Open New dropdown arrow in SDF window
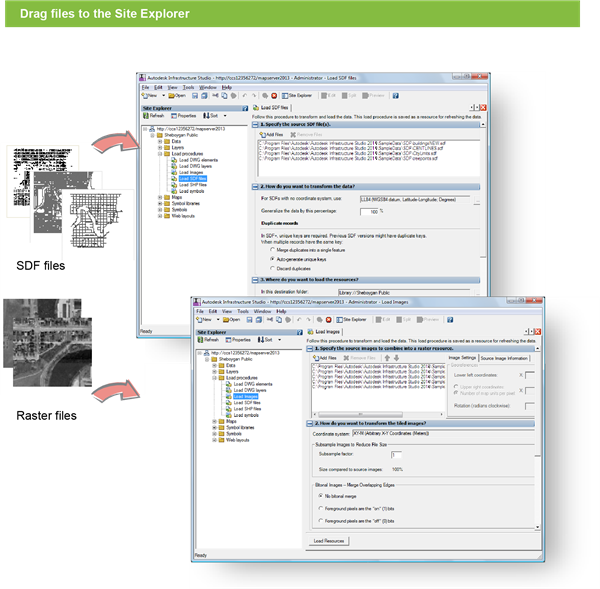Image resolution: width=600 pixels, height=589 pixels. click(163, 96)
